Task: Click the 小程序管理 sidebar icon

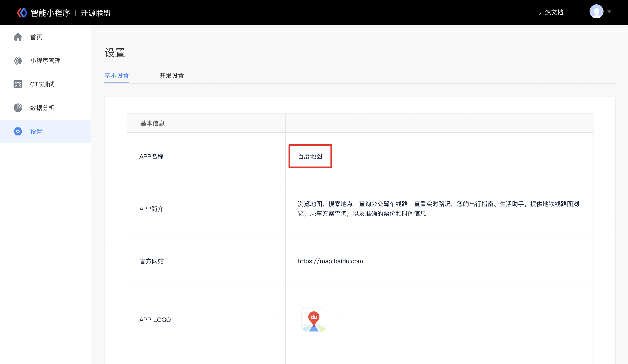Action: pyautogui.click(x=18, y=61)
